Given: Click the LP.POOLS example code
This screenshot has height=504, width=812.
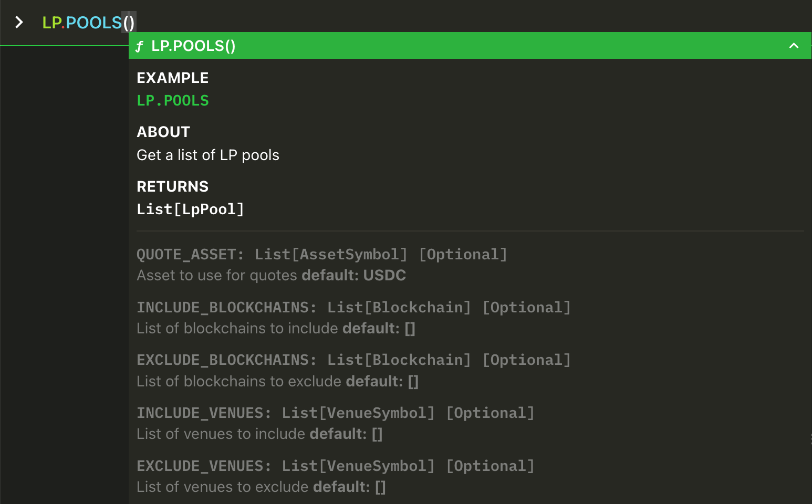Looking at the screenshot, I should [173, 100].
